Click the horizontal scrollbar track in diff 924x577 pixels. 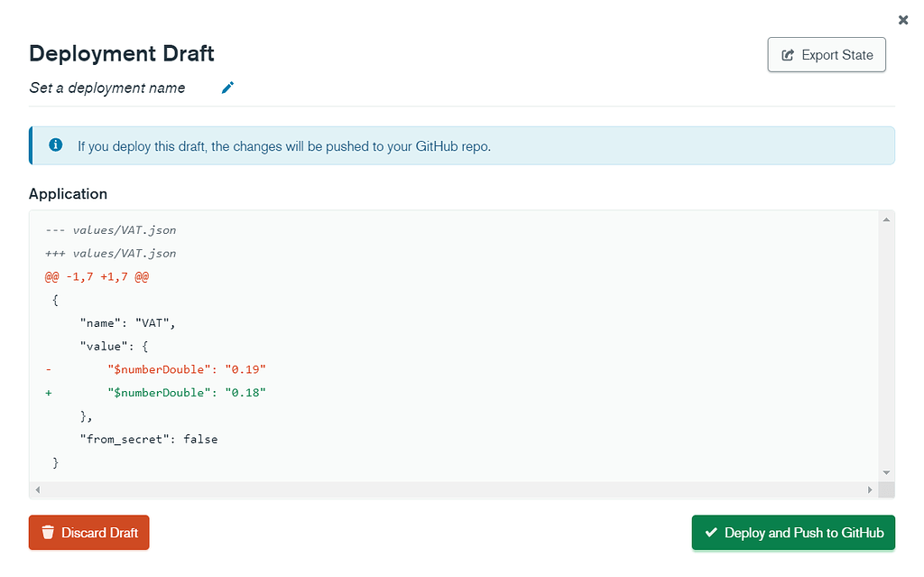(451, 489)
